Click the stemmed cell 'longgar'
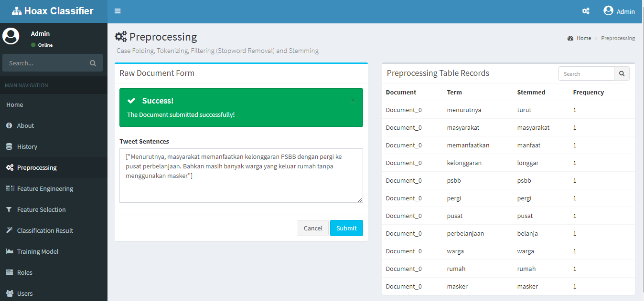This screenshot has width=644, height=301. click(x=528, y=163)
